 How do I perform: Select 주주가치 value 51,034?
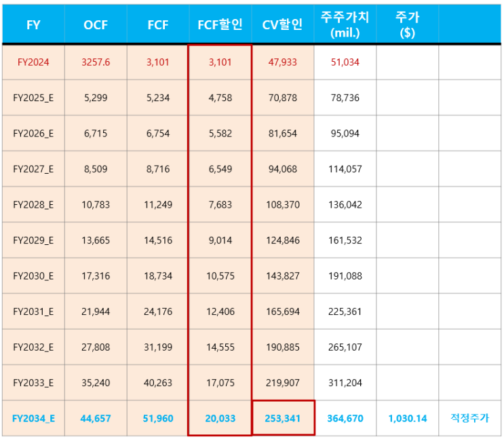click(x=345, y=62)
